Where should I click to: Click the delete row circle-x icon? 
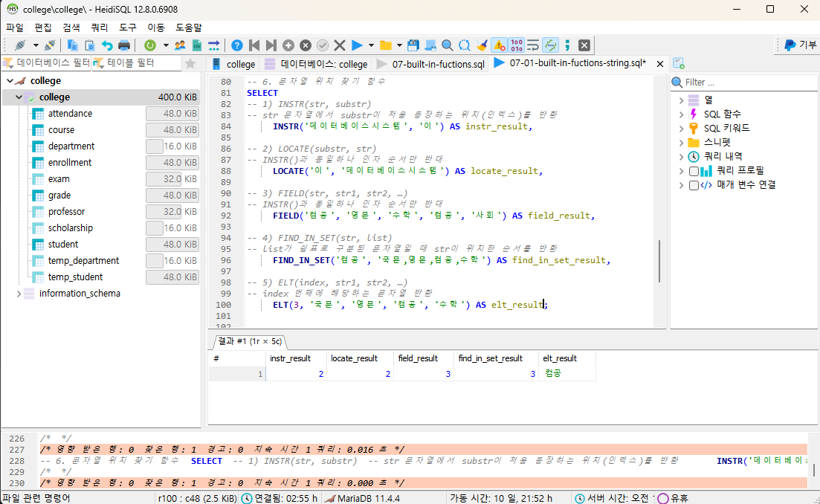(x=306, y=45)
